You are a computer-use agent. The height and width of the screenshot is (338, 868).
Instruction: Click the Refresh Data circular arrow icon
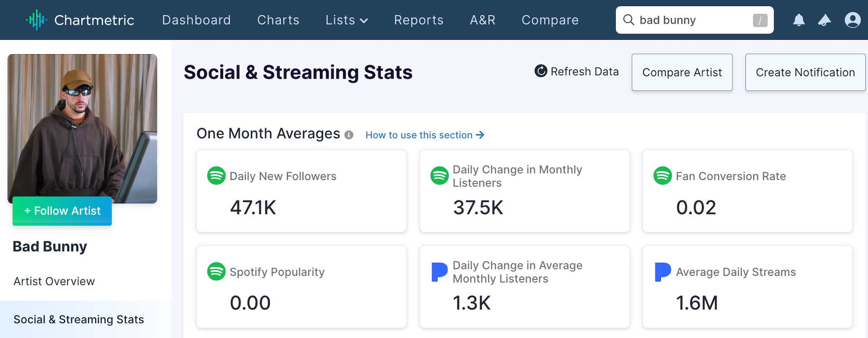541,71
